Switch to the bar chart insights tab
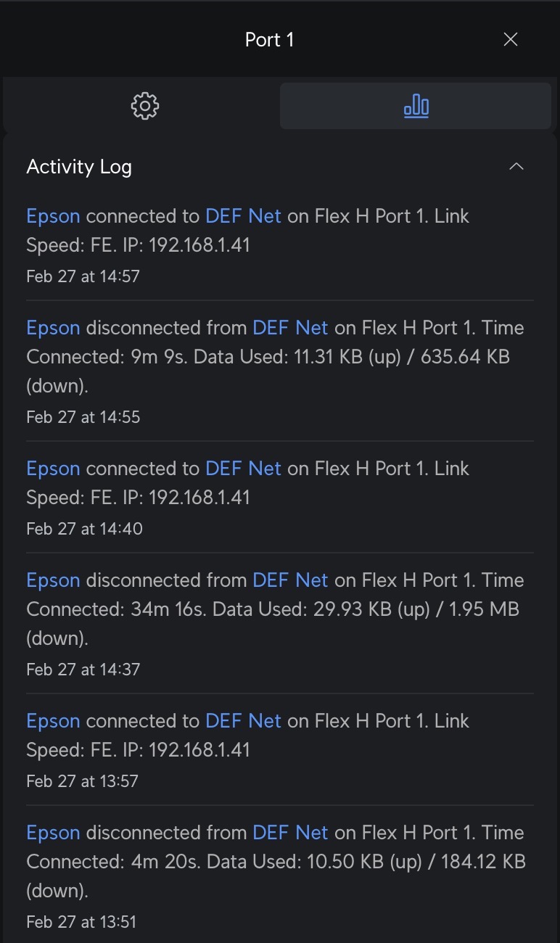Viewport: 560px width, 943px height. [x=416, y=106]
